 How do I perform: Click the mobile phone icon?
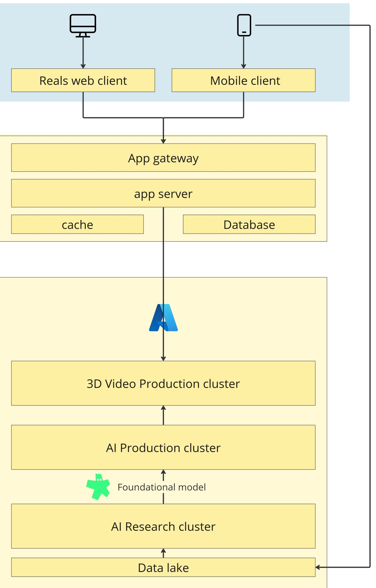point(244,25)
